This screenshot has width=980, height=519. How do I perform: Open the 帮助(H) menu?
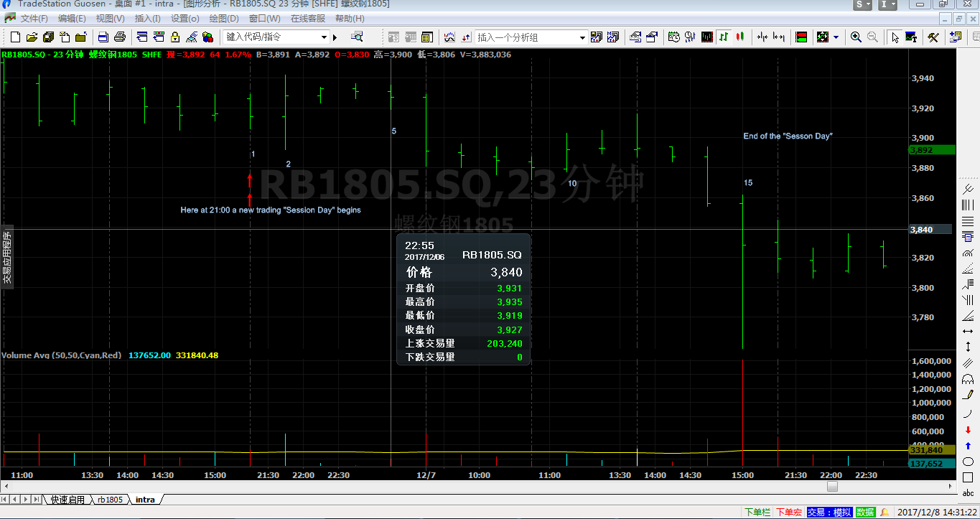click(x=350, y=19)
